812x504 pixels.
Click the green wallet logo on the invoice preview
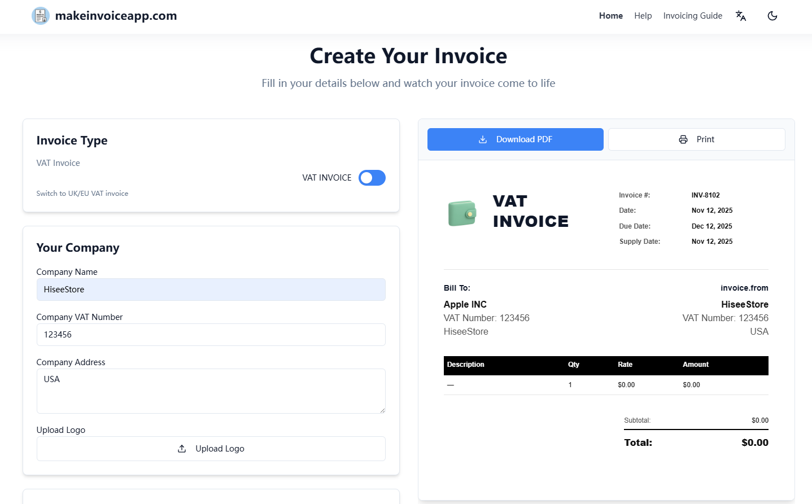click(x=462, y=213)
